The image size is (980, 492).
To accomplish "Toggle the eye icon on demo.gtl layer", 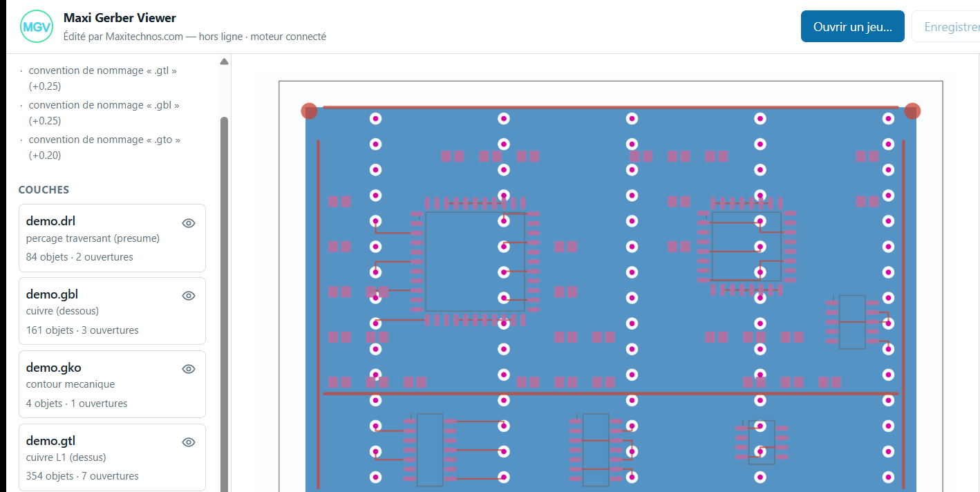I will point(189,442).
